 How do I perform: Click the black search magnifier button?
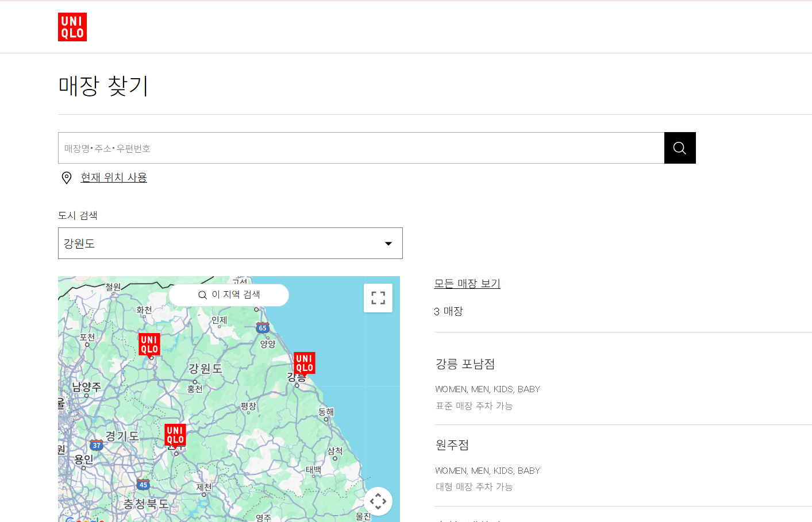coord(680,148)
